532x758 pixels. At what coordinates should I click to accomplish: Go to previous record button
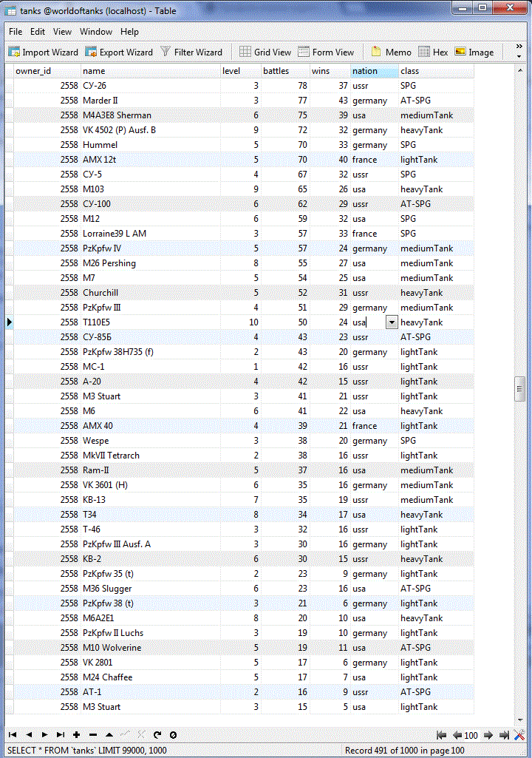tap(29, 735)
